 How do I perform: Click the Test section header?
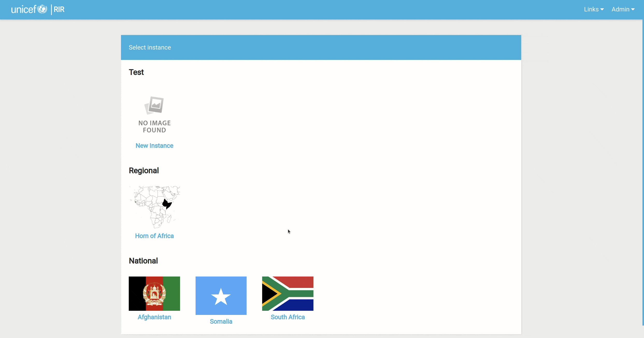coord(136,72)
